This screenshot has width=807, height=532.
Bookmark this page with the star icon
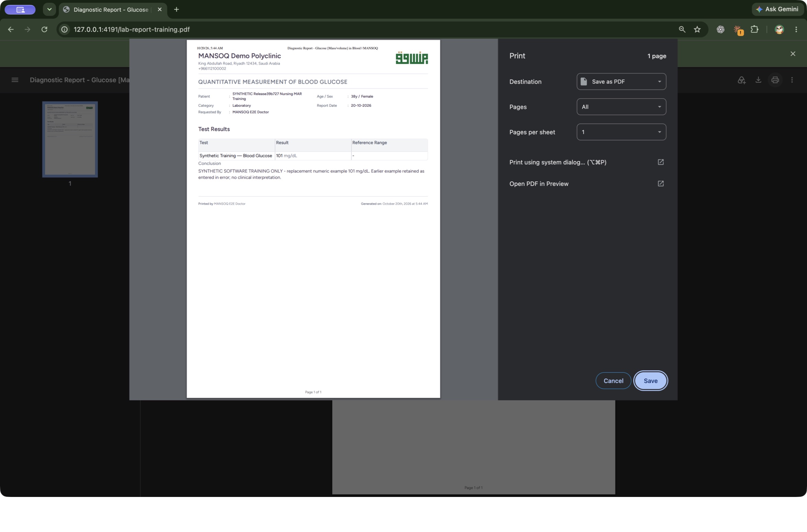(x=697, y=30)
